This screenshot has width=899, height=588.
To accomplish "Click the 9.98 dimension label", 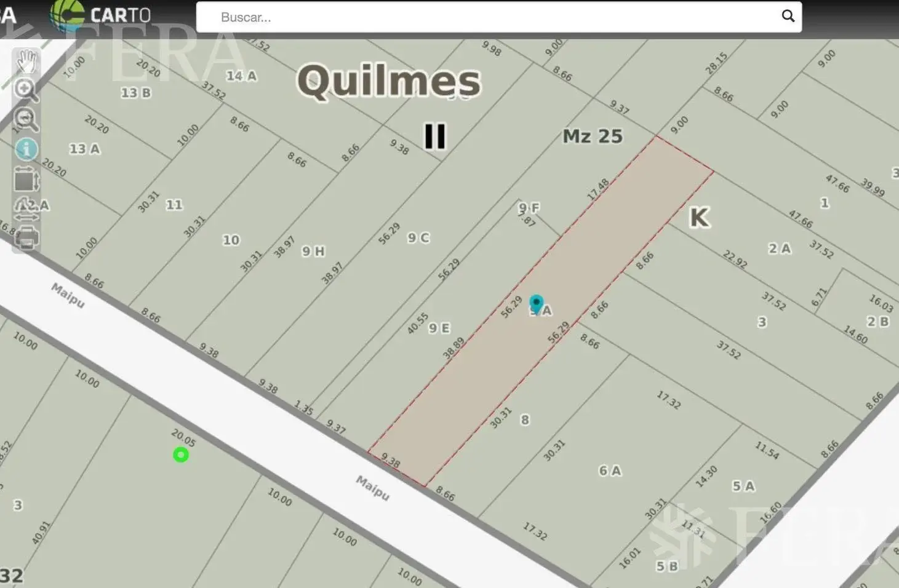I will [x=491, y=48].
